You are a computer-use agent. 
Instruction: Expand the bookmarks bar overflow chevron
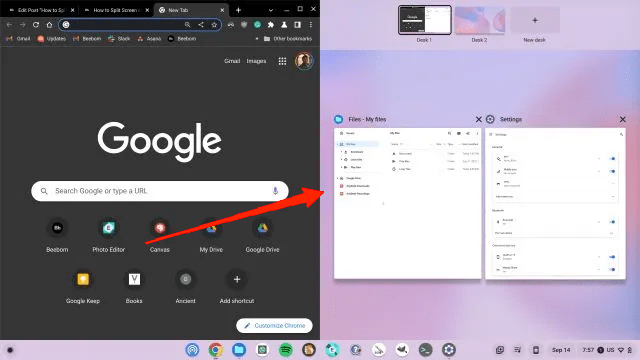tap(257, 39)
